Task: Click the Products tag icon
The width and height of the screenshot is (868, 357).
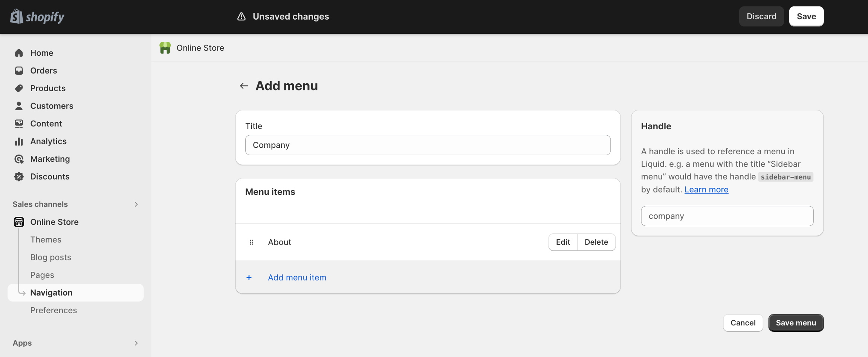Action: point(19,88)
